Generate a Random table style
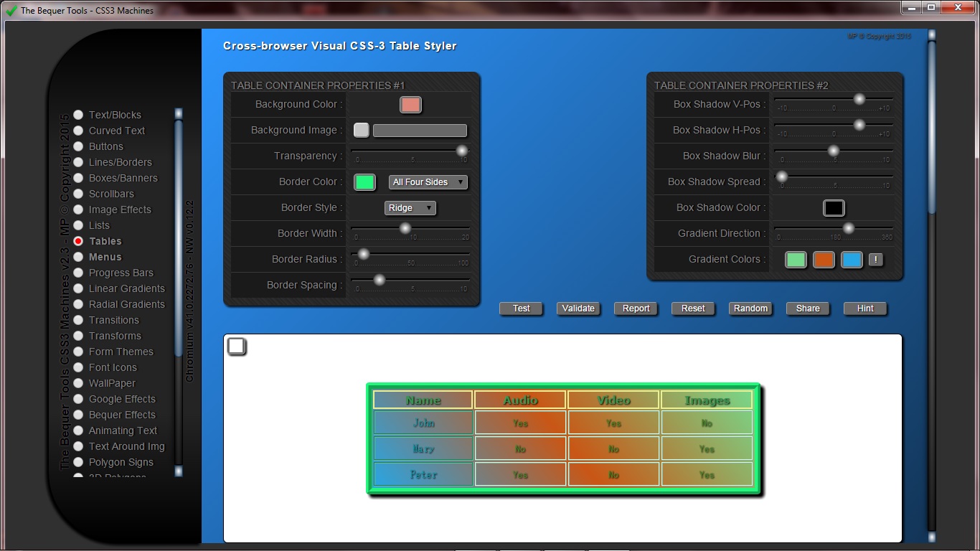This screenshot has height=551, width=980. tap(751, 309)
